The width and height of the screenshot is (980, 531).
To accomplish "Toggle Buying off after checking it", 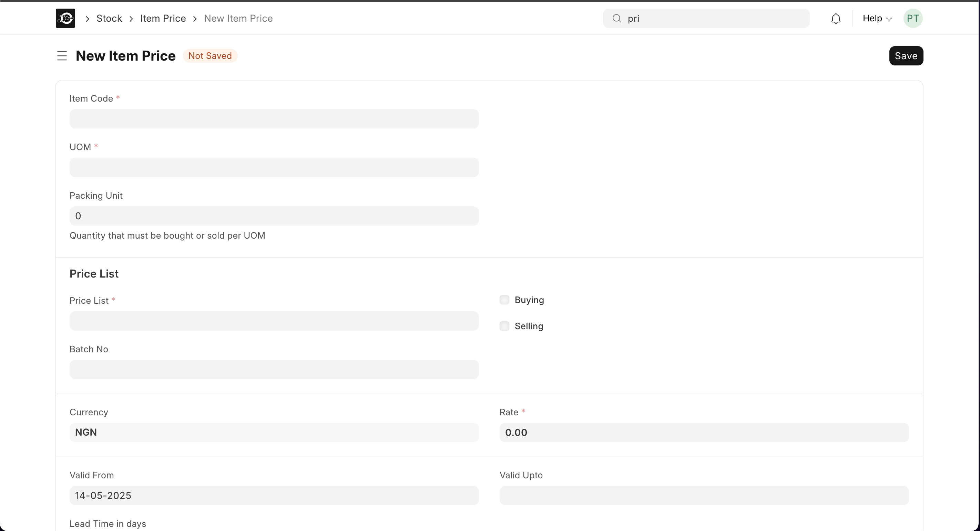I will 504,300.
